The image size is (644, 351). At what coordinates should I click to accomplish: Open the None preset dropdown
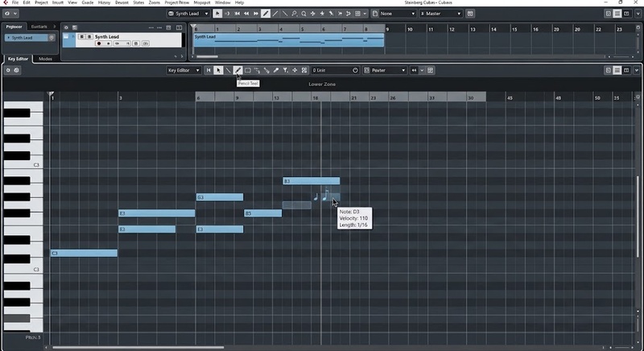coord(394,14)
